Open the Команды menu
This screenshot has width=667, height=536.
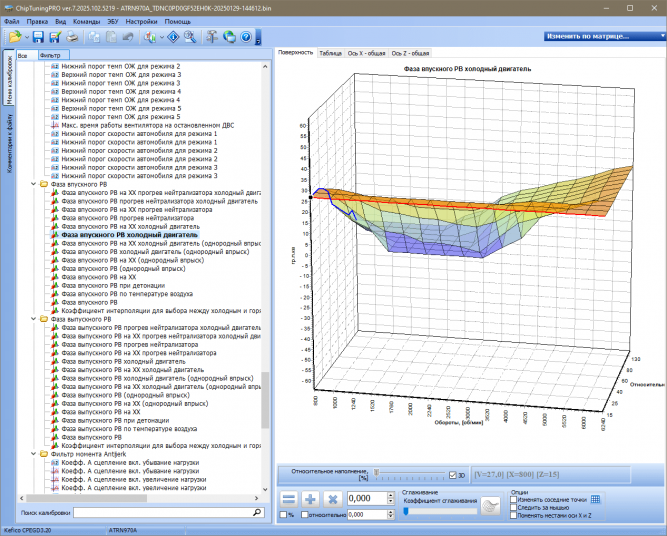coord(86,21)
